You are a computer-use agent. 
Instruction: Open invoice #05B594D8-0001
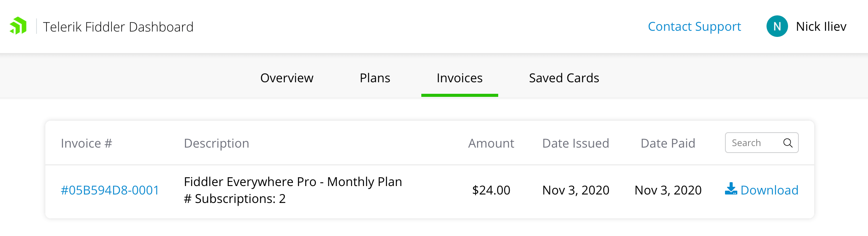[110, 190]
